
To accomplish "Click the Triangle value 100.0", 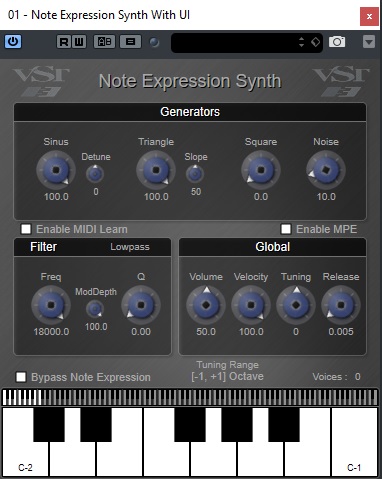I will (156, 197).
